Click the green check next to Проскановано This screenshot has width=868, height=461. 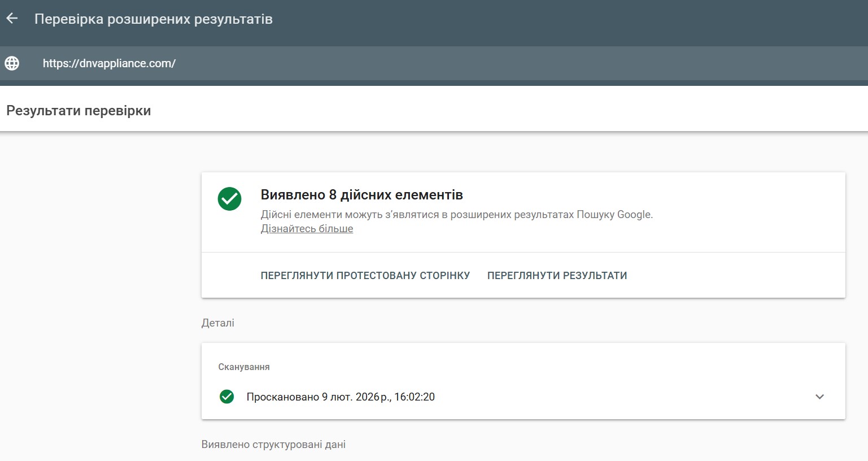[226, 397]
